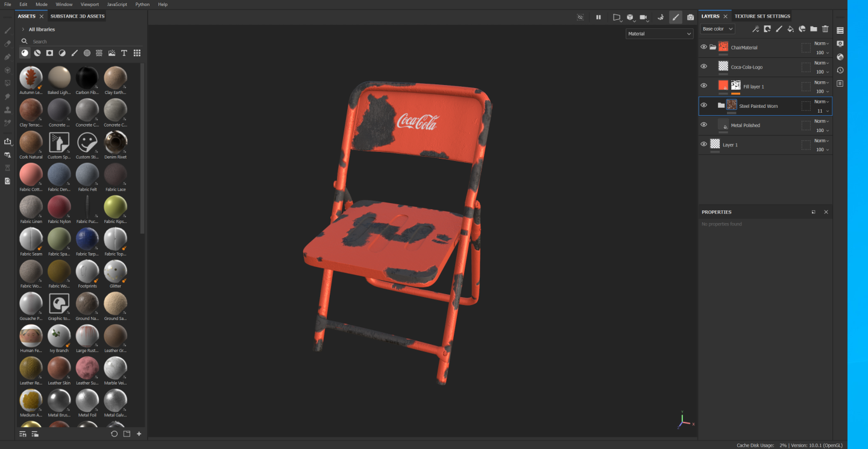The height and width of the screenshot is (449, 868).
Task: Add a folder in Layers toolbar
Action: (x=814, y=29)
